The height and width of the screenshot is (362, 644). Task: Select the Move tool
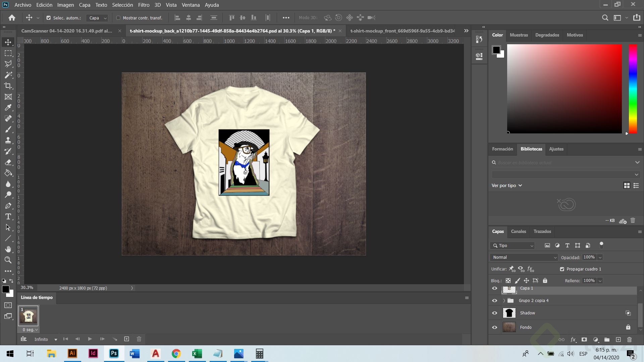[x=8, y=42]
